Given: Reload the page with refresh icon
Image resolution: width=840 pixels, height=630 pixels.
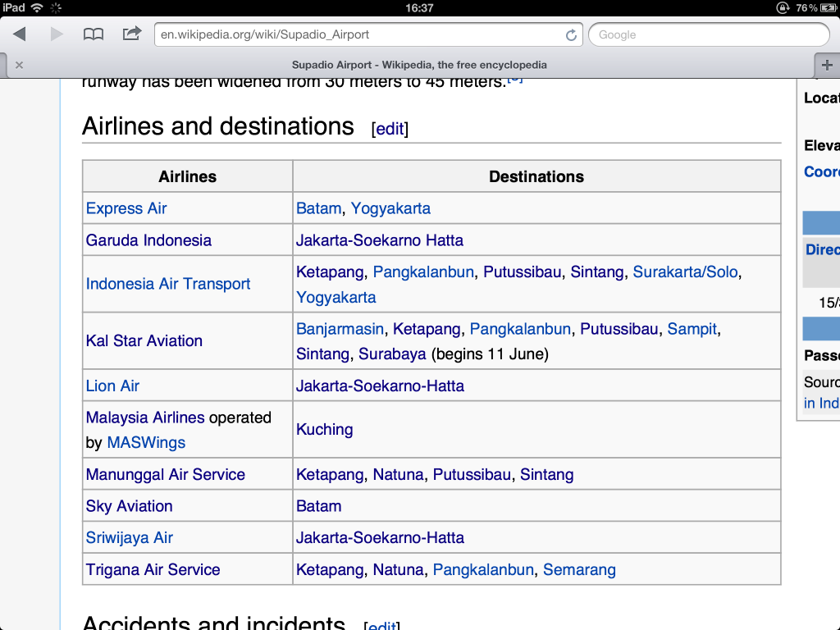Looking at the screenshot, I should (571, 35).
